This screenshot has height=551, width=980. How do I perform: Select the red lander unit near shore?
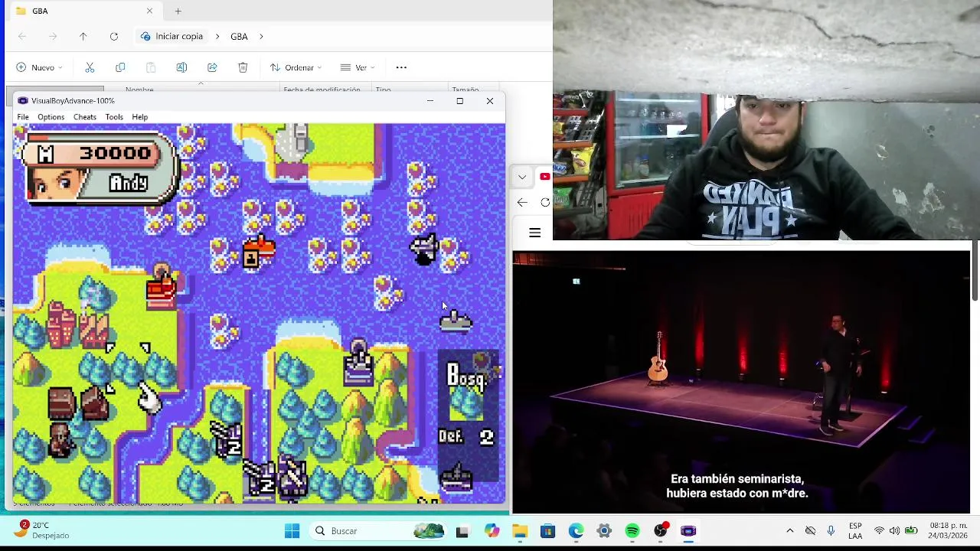pos(161,286)
